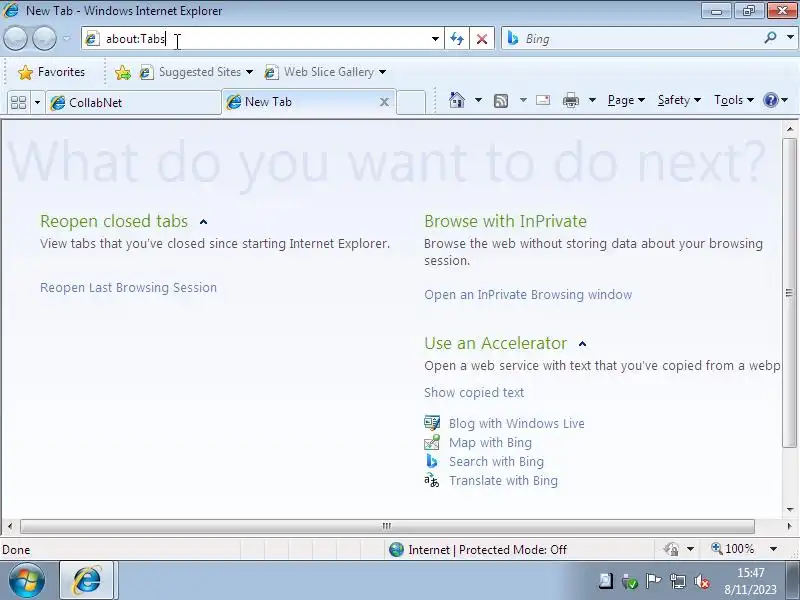Click Blog with Windows Live accelerator
Image resolution: width=800 pixels, height=600 pixels.
516,423
